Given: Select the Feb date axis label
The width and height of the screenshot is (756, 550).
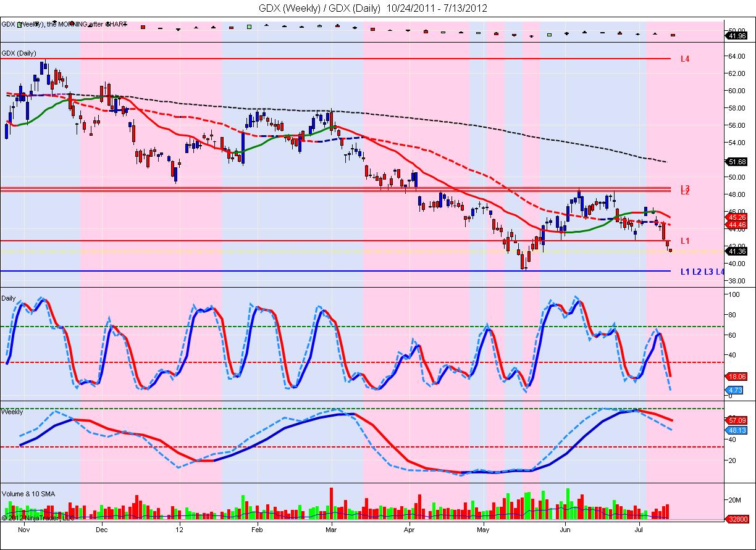Looking at the screenshot, I should click(257, 530).
